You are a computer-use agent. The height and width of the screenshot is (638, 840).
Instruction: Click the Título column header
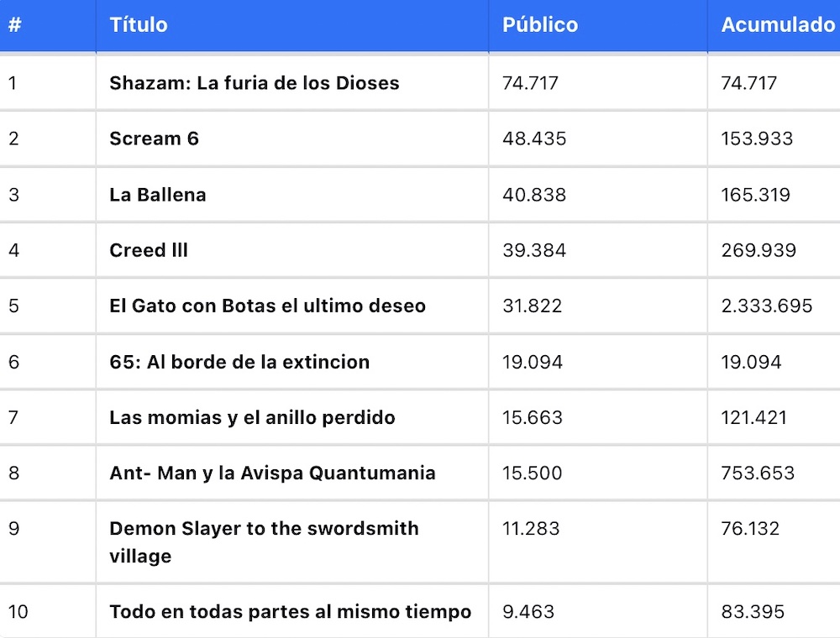pos(139,25)
